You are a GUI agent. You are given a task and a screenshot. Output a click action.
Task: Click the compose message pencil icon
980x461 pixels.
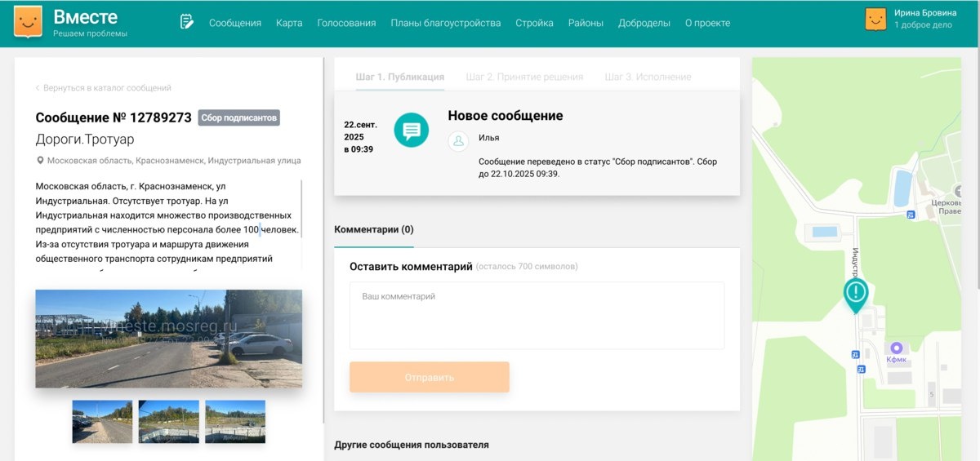click(x=187, y=22)
